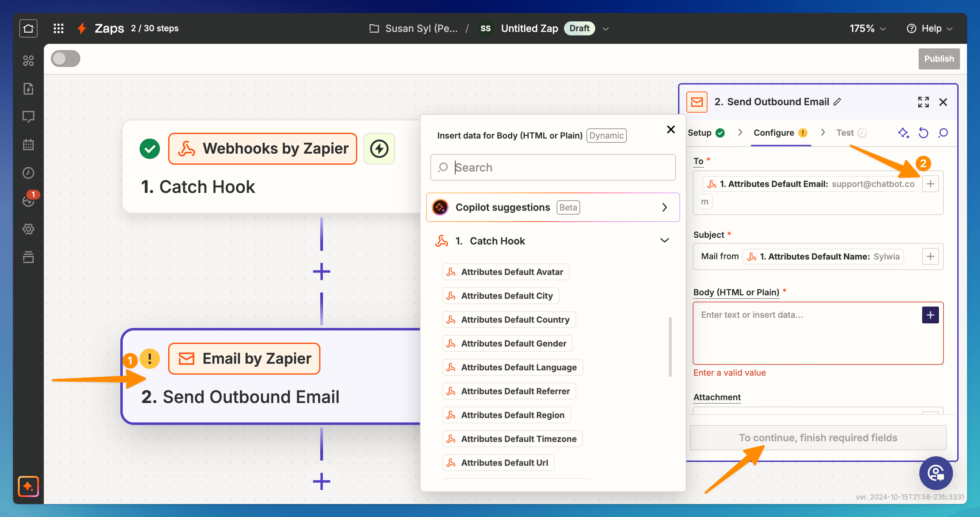Toggle the Zap on/off switch
The image size is (980, 517).
click(66, 59)
